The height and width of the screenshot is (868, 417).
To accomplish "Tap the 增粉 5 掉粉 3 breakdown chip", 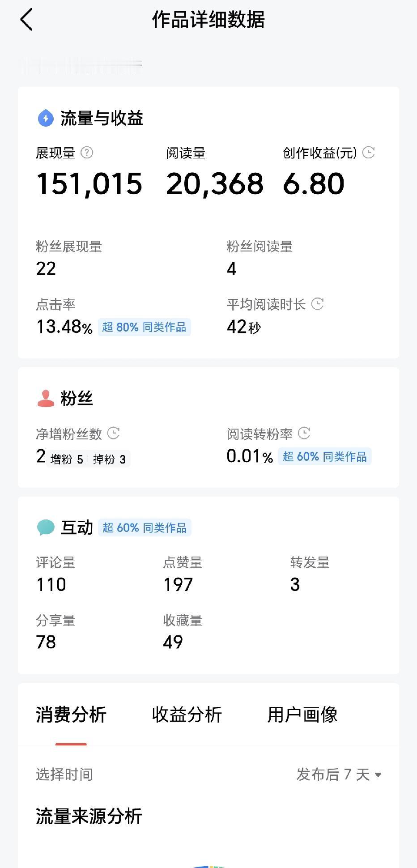I will coord(88,459).
